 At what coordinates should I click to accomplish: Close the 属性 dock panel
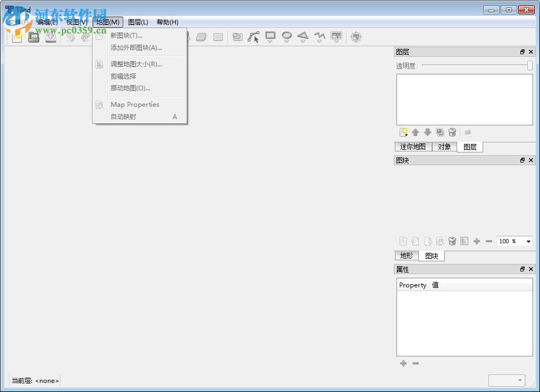click(531, 269)
